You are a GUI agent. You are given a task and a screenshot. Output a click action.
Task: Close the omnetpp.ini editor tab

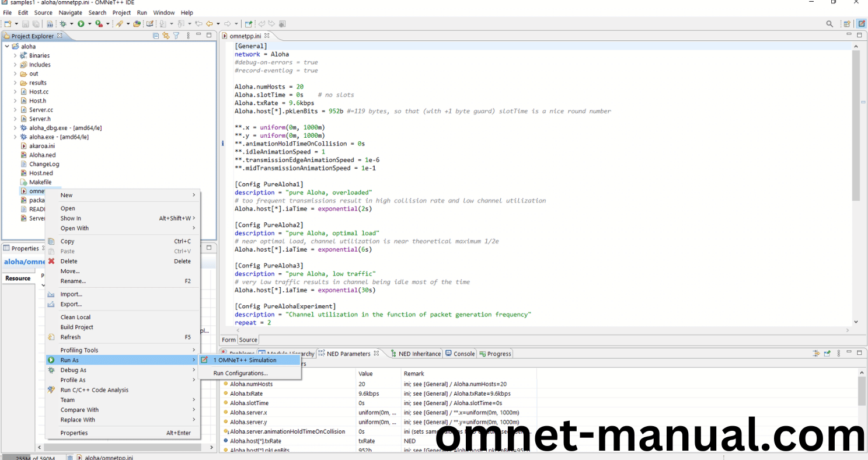pyautogui.click(x=267, y=36)
